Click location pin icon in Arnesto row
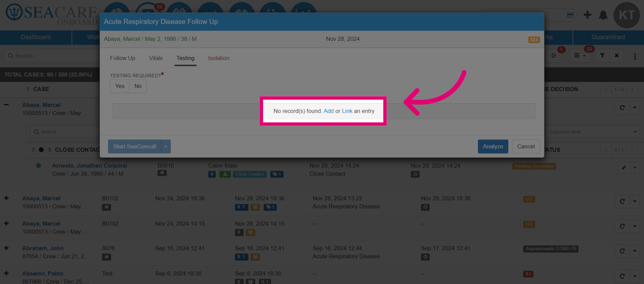 212,174
